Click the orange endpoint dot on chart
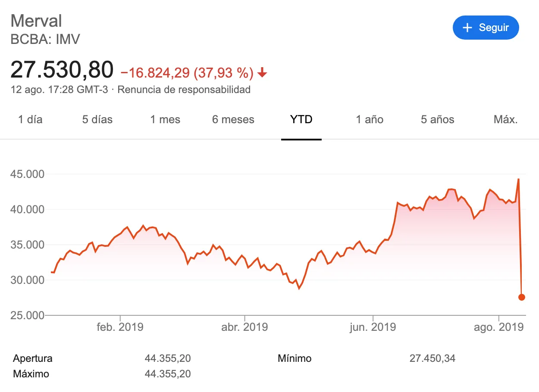The height and width of the screenshot is (392, 539). click(x=521, y=297)
